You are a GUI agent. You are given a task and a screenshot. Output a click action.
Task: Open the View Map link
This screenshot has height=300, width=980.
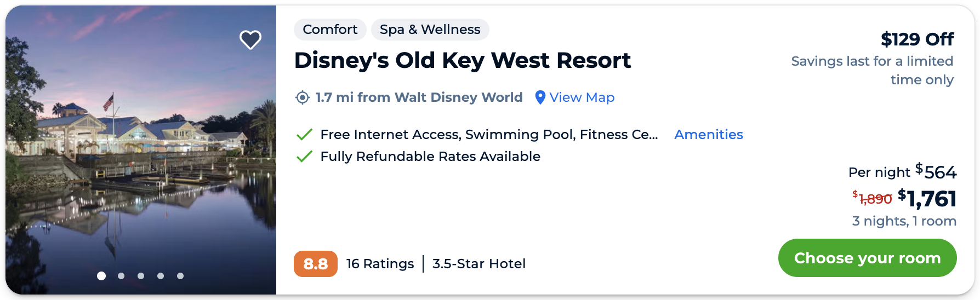(582, 97)
